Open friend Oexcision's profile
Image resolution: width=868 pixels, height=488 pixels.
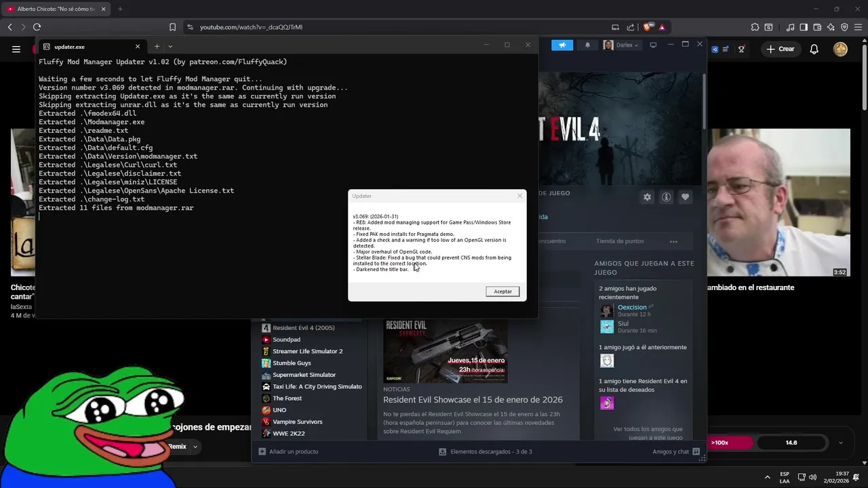click(632, 307)
